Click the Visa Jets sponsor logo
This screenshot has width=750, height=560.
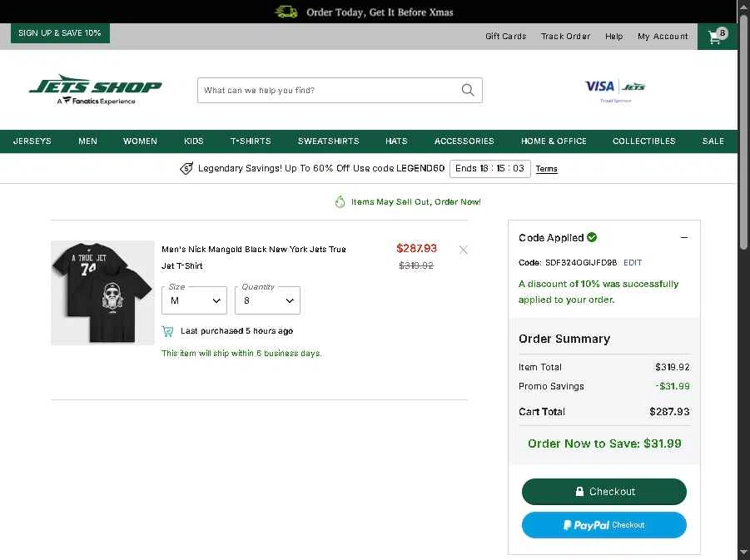615,89
